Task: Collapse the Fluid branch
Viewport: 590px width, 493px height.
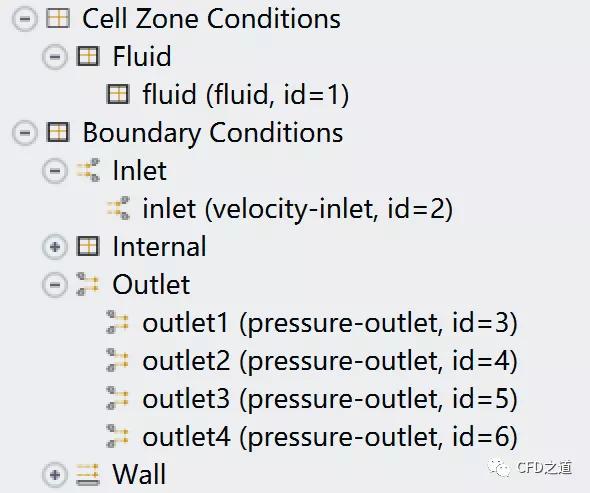Action: coord(55,57)
